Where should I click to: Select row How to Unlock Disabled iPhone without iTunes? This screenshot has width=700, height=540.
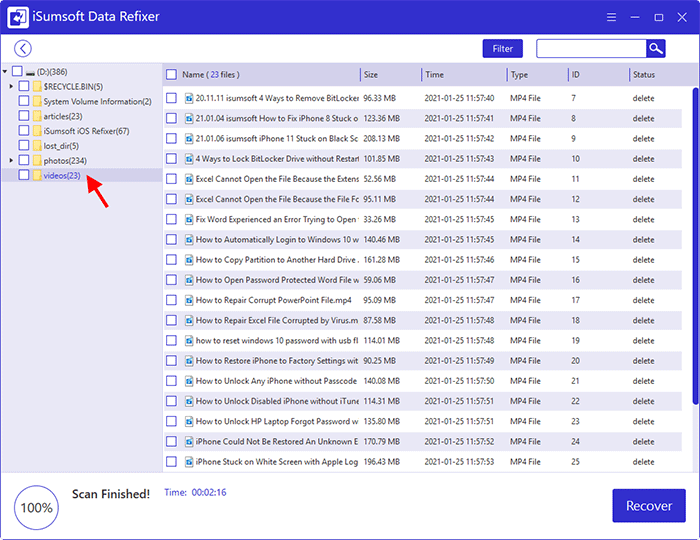423,401
